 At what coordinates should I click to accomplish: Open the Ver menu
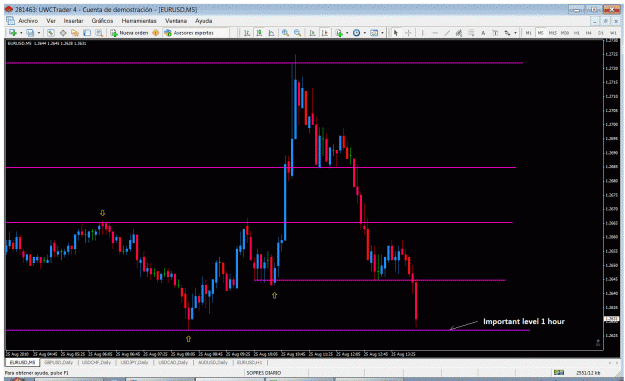click(x=51, y=21)
